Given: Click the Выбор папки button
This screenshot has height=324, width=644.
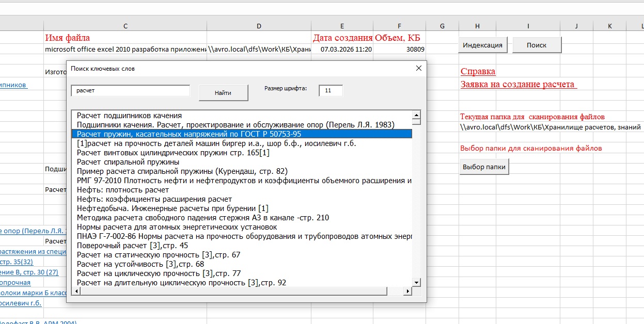Looking at the screenshot, I should pyautogui.click(x=484, y=167).
